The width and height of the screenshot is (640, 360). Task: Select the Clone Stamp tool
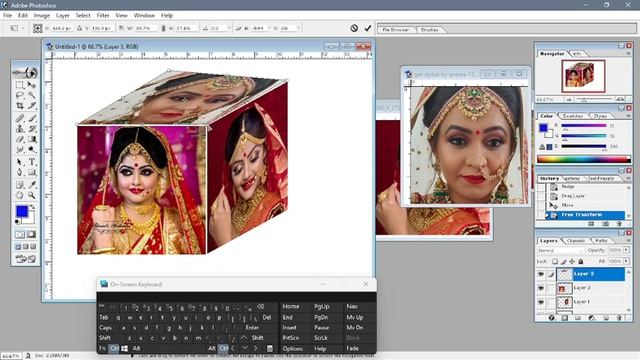[x=20, y=129]
